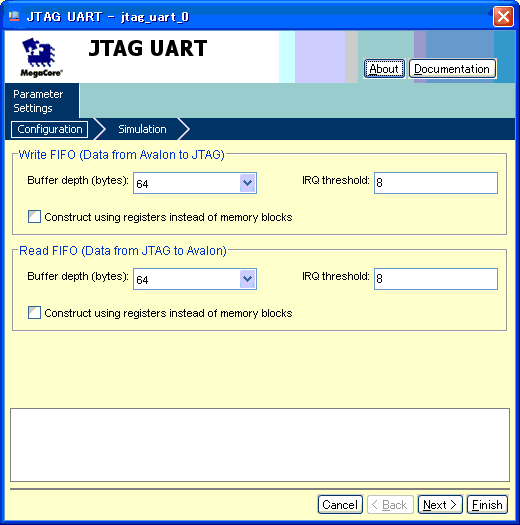Click Read FIFO buffer depth dropdown arrow
Image resolution: width=520 pixels, height=525 pixels.
click(248, 279)
